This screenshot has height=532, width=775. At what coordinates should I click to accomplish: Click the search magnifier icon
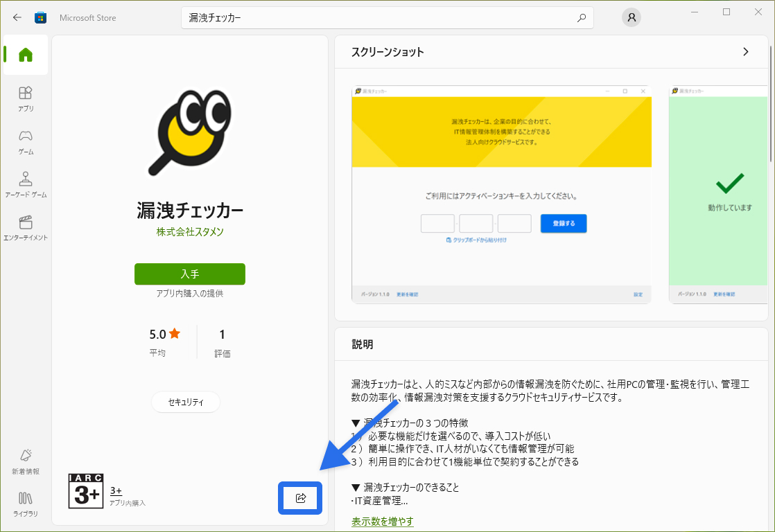click(x=582, y=18)
